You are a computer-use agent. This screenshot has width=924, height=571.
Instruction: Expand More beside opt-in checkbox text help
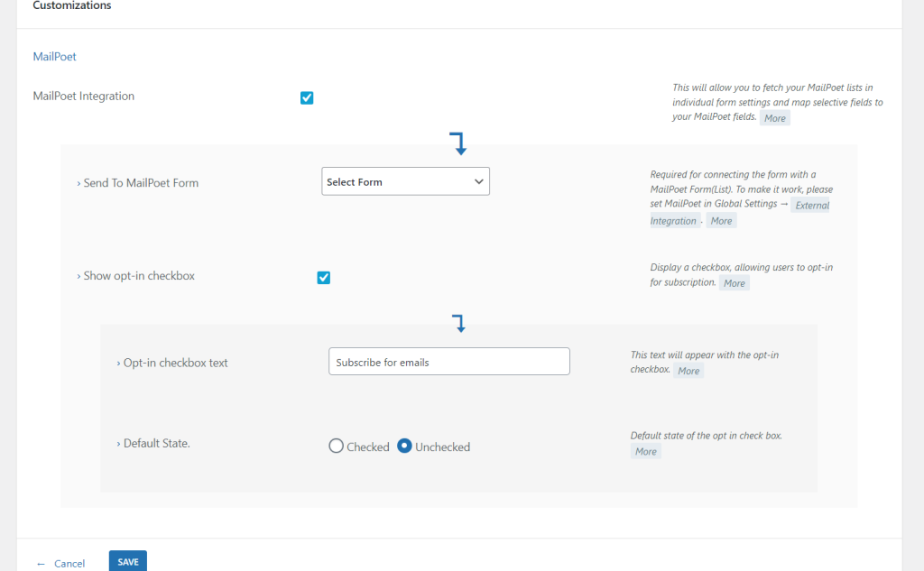pyautogui.click(x=688, y=371)
